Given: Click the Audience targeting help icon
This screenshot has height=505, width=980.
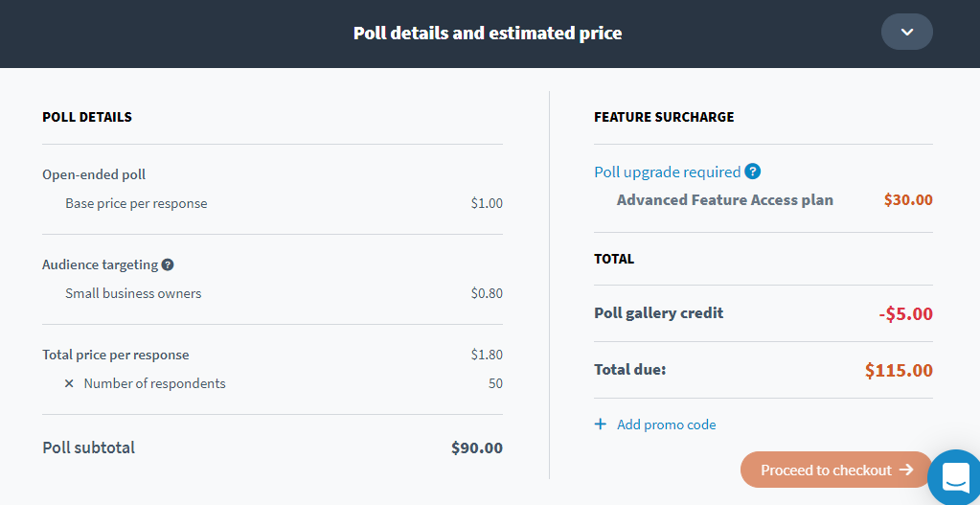Looking at the screenshot, I should tap(168, 265).
